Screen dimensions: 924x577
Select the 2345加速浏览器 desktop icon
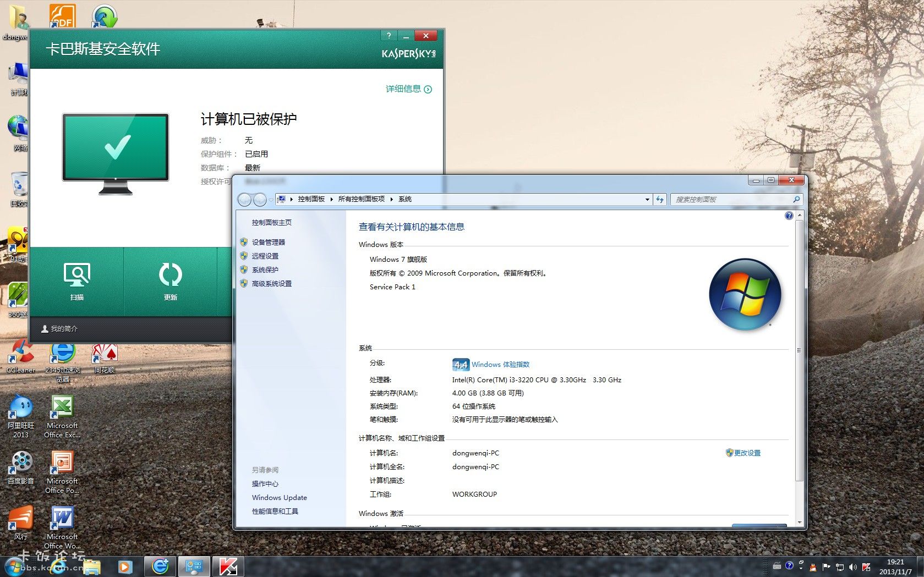[x=63, y=361]
